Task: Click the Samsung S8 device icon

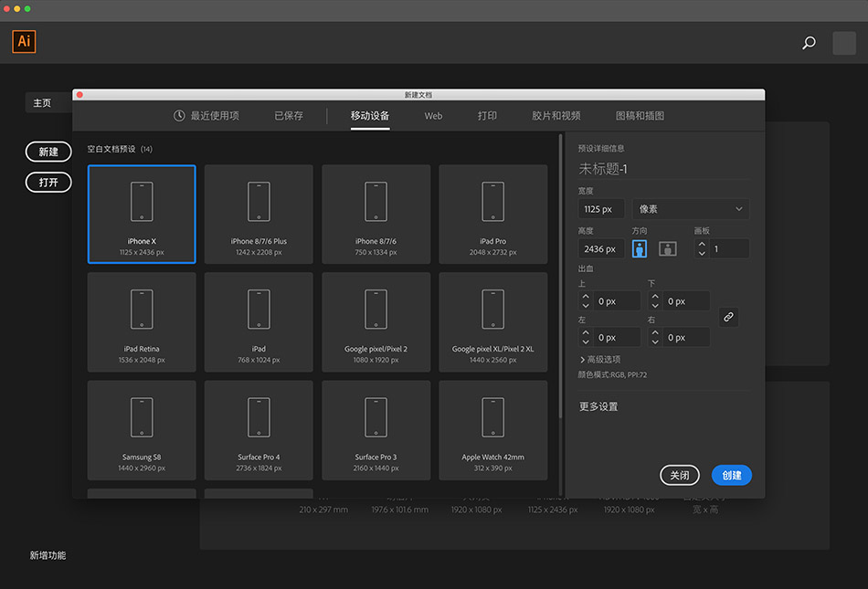Action: pos(142,417)
